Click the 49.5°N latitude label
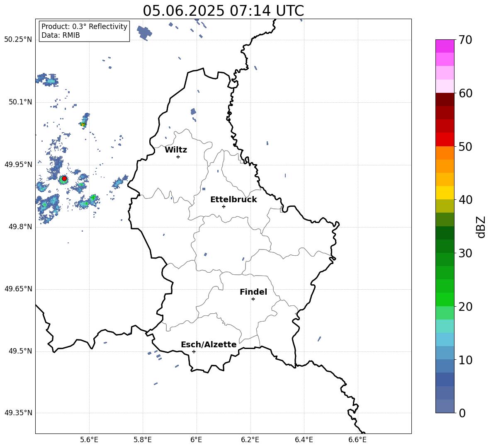This screenshot has width=491, height=448. click(x=20, y=351)
